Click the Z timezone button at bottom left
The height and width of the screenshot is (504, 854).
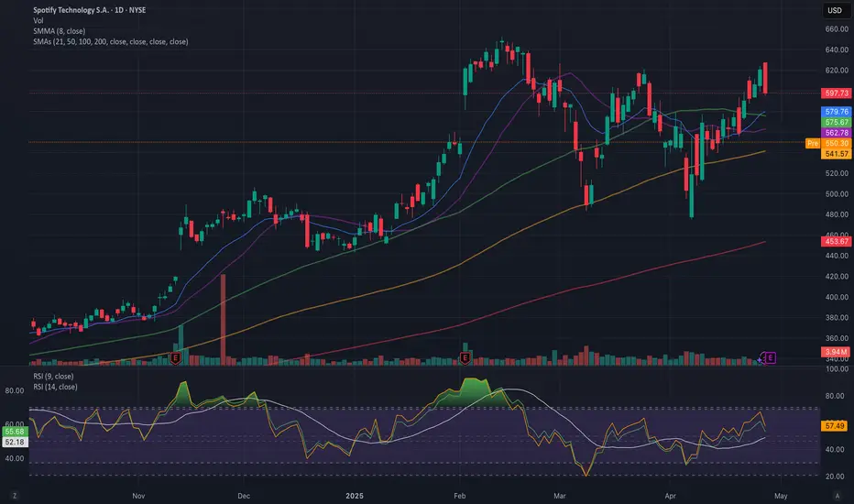coord(14,496)
